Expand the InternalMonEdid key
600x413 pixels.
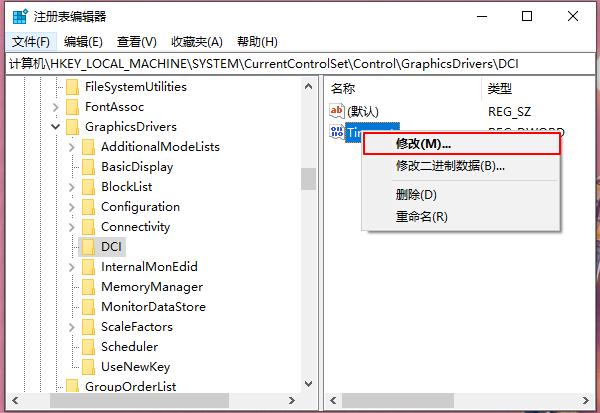coord(72,267)
